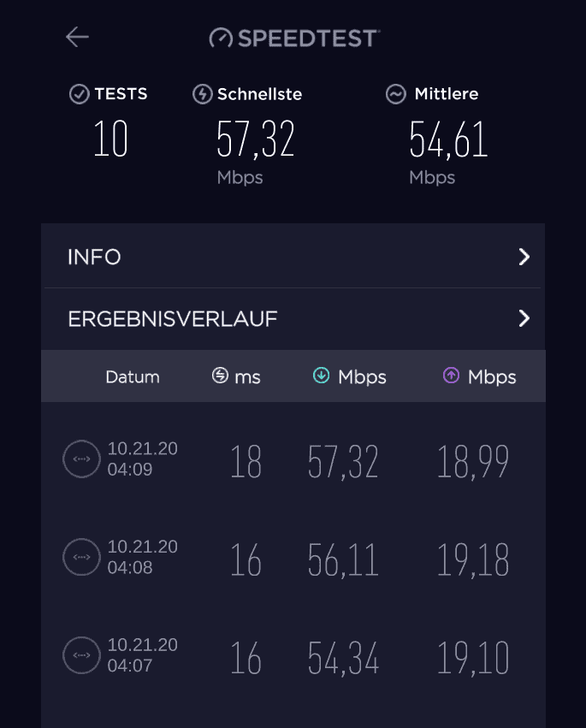Sort results by Datum column header
586x728 pixels.
click(133, 377)
